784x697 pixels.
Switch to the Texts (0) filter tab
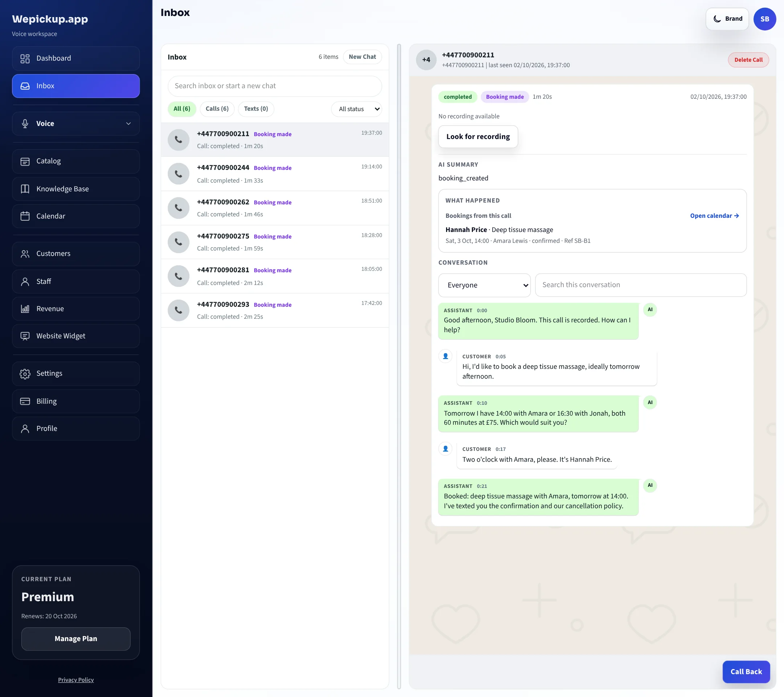(x=256, y=109)
